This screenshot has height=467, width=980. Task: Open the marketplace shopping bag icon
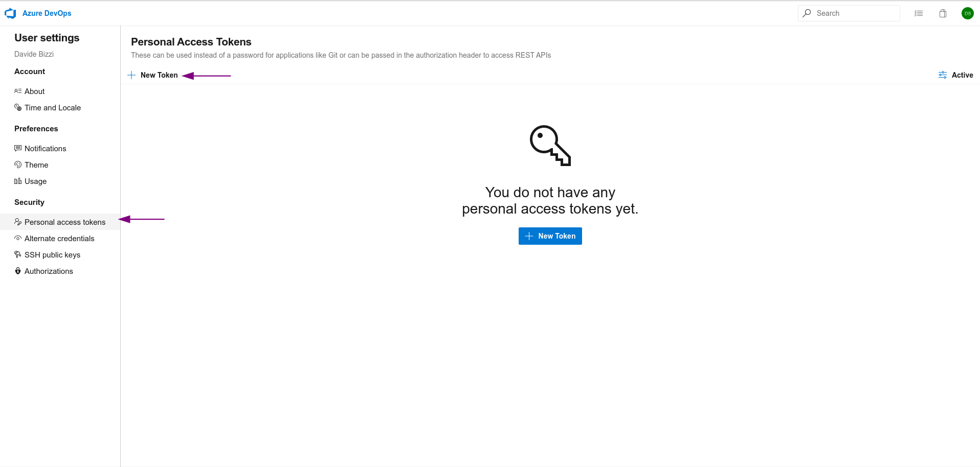tap(943, 13)
